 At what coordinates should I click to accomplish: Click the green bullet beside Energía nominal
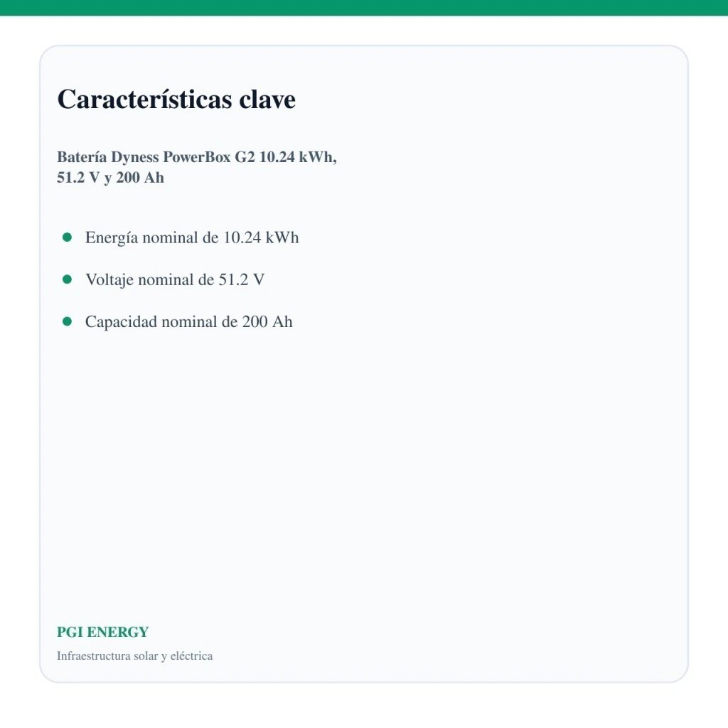[67, 237]
